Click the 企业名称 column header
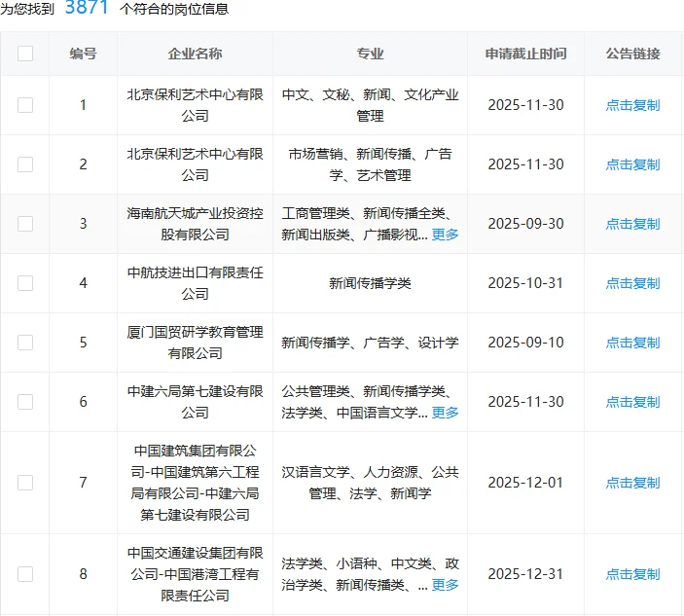This screenshot has width=684, height=616. 195,54
